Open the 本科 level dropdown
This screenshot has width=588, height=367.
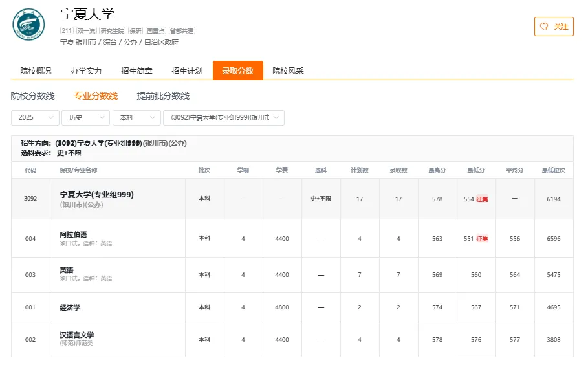point(136,117)
